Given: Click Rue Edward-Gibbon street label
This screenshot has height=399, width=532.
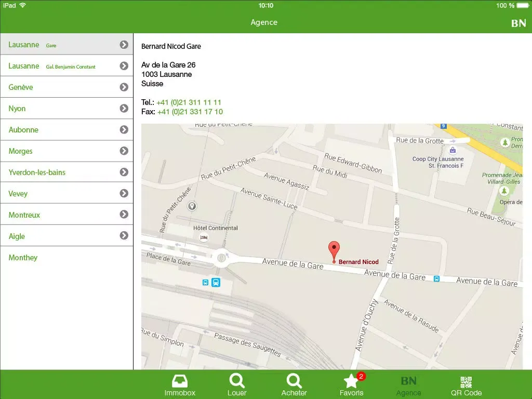Looking at the screenshot, I should click(x=353, y=163).
